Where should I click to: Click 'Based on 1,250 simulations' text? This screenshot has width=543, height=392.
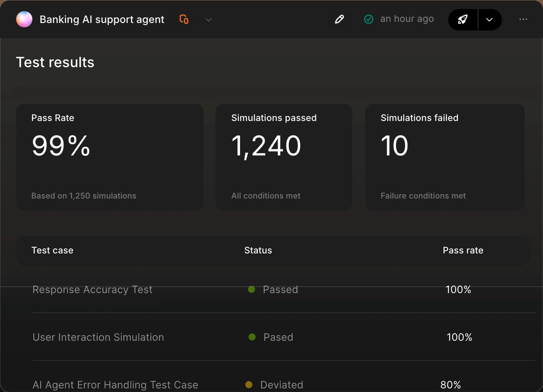[84, 196]
